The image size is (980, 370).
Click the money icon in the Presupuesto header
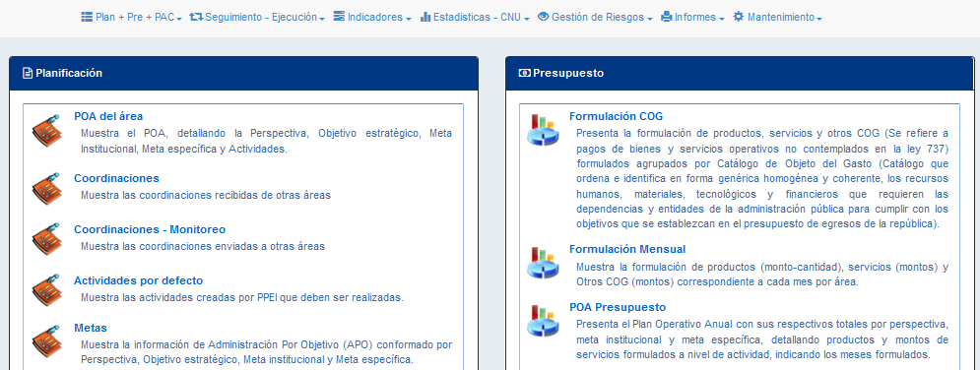(524, 73)
